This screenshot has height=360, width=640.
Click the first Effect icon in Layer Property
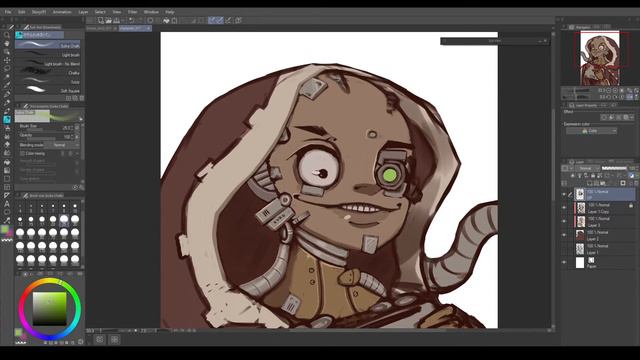tap(604, 118)
